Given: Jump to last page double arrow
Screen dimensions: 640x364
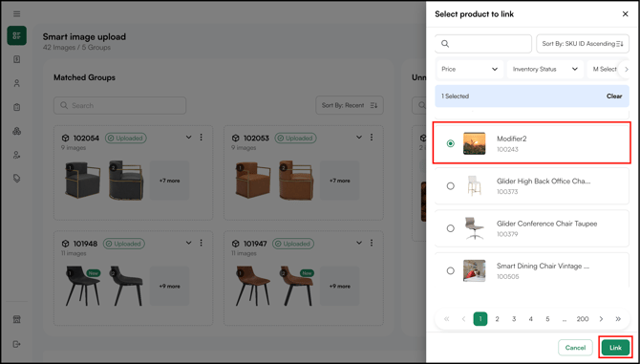Looking at the screenshot, I should (618, 319).
